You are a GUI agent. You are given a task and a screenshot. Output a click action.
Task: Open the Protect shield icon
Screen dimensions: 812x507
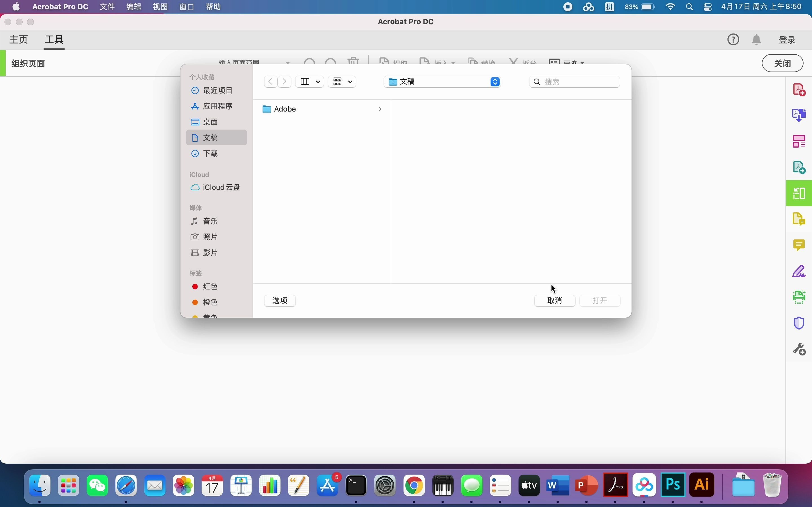point(799,323)
